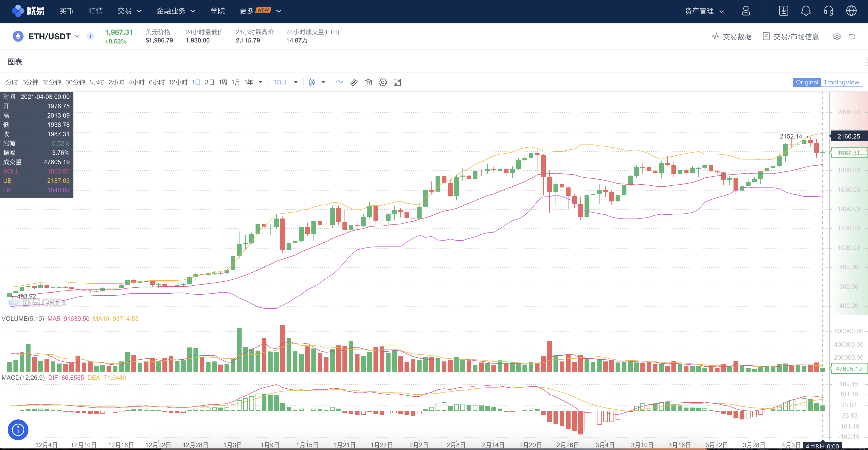Open the notification bell icon
The image size is (868, 450).
806,11
